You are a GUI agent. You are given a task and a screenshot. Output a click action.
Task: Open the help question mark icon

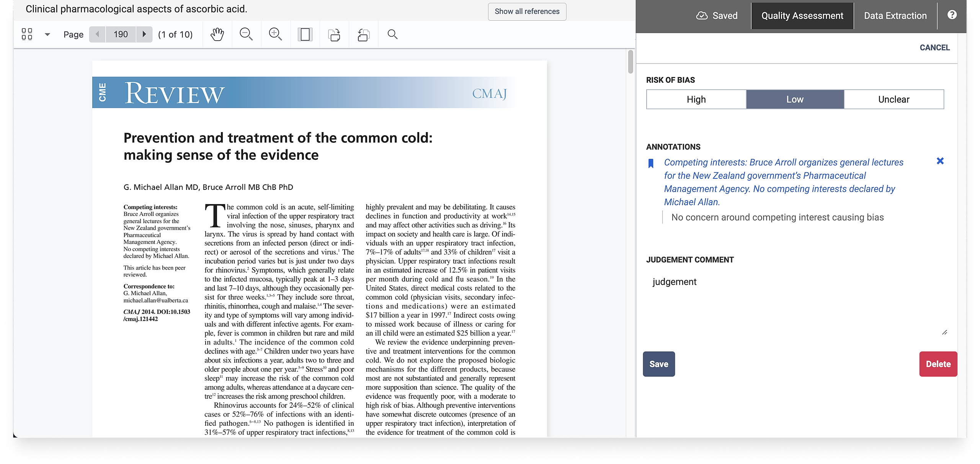952,15
